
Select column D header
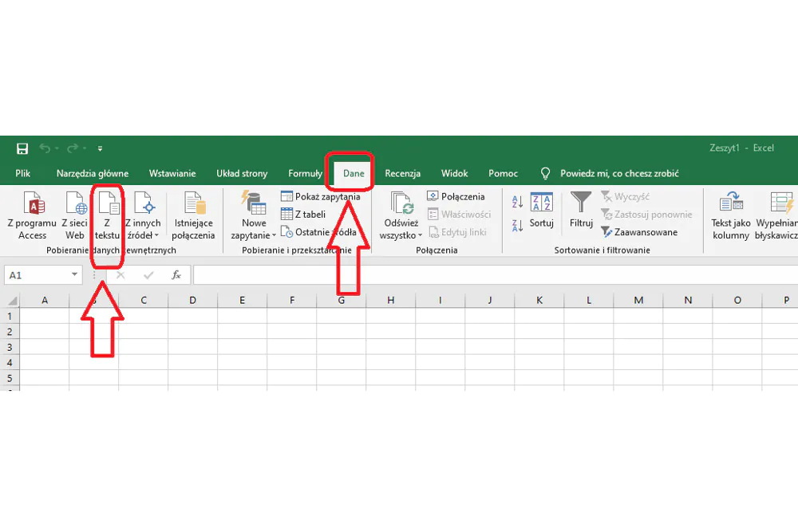pos(193,300)
